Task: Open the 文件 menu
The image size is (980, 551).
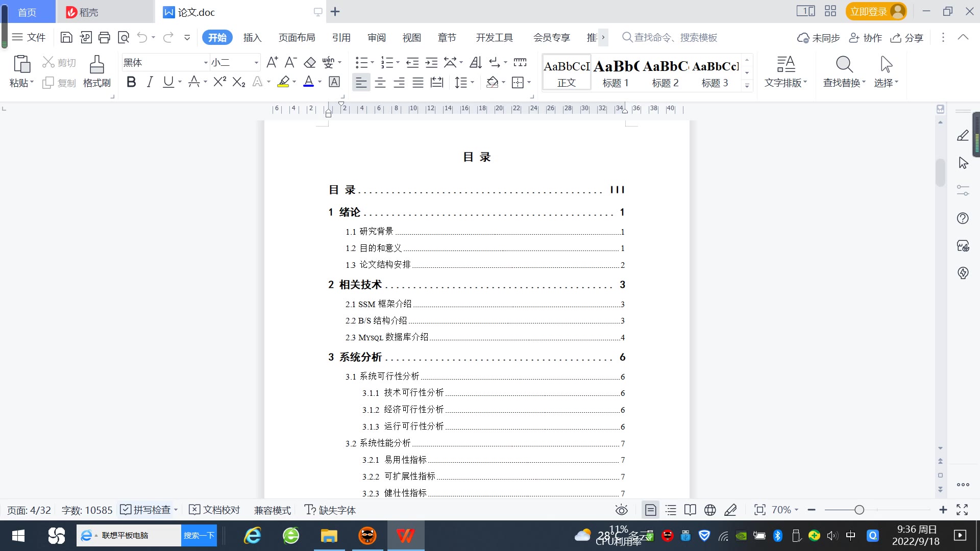Action: (29, 37)
